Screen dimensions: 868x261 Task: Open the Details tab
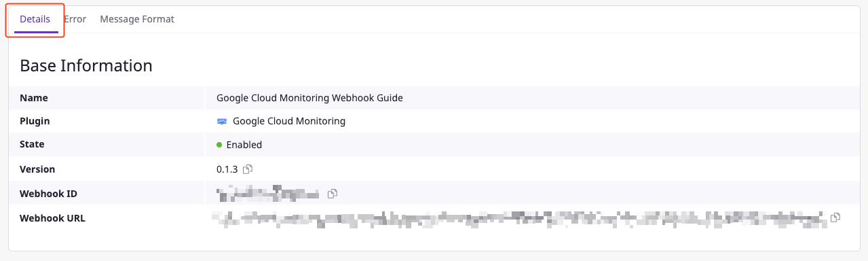pos(35,19)
